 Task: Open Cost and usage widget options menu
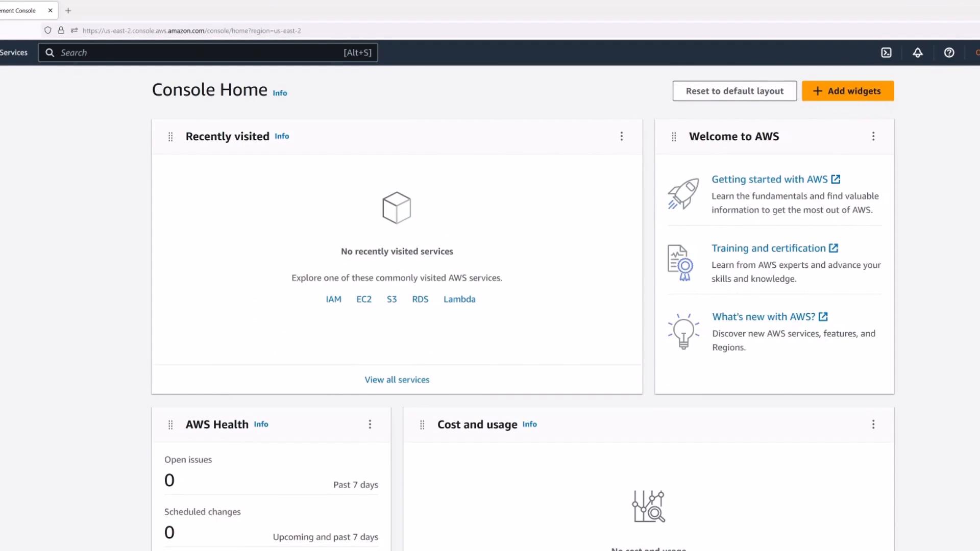click(x=873, y=424)
